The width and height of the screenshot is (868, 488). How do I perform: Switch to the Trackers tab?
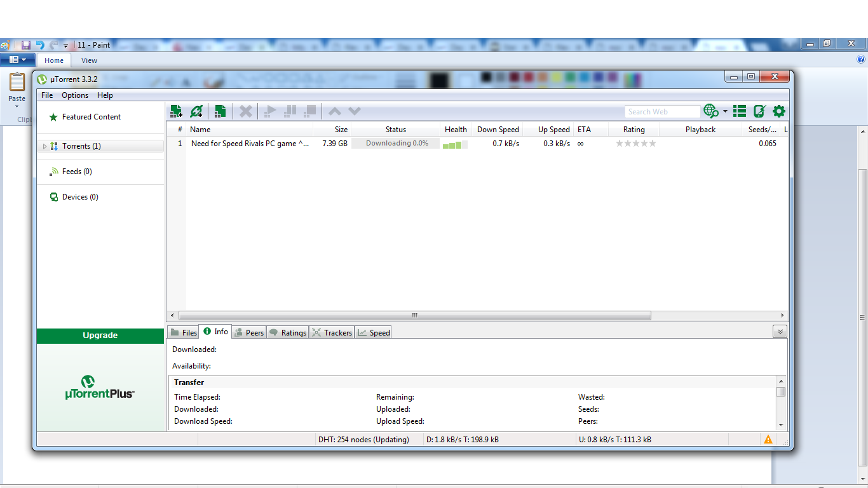(x=332, y=332)
